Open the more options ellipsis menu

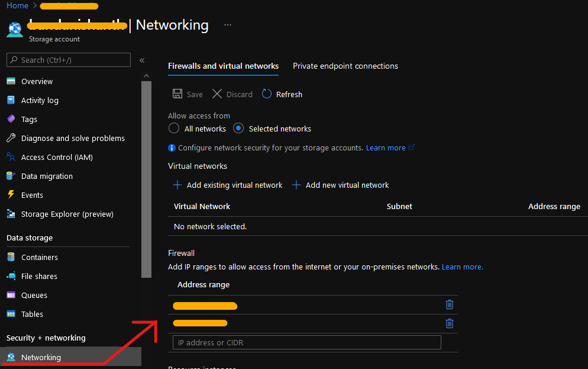[228, 25]
